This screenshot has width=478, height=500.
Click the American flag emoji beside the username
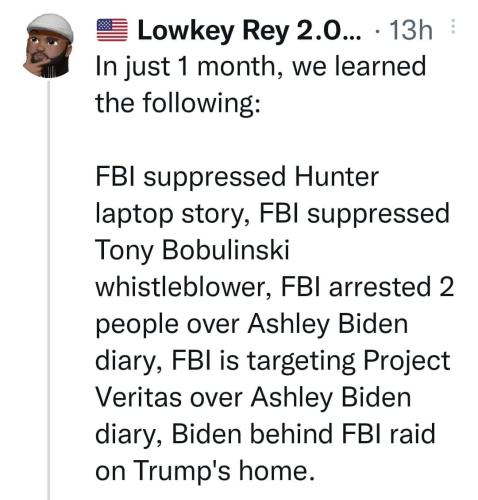[112, 30]
